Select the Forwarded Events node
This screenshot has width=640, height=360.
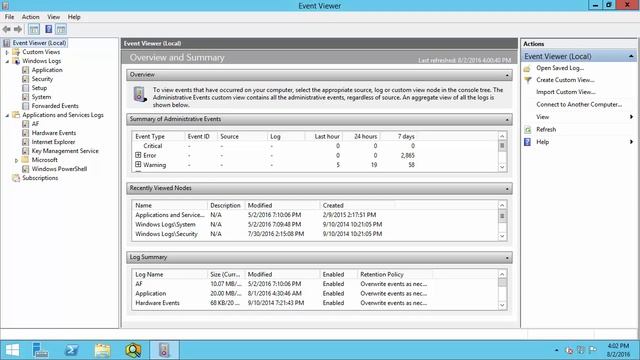[55, 106]
